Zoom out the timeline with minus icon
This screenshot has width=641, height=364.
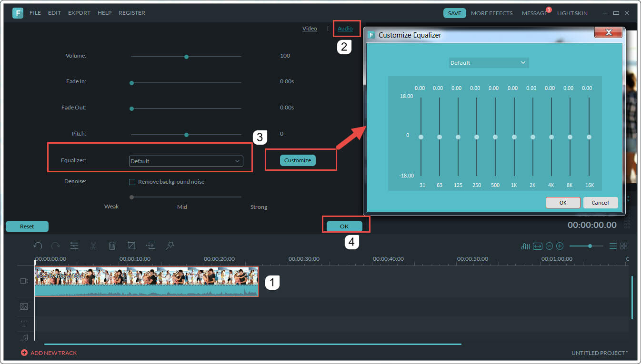point(549,246)
